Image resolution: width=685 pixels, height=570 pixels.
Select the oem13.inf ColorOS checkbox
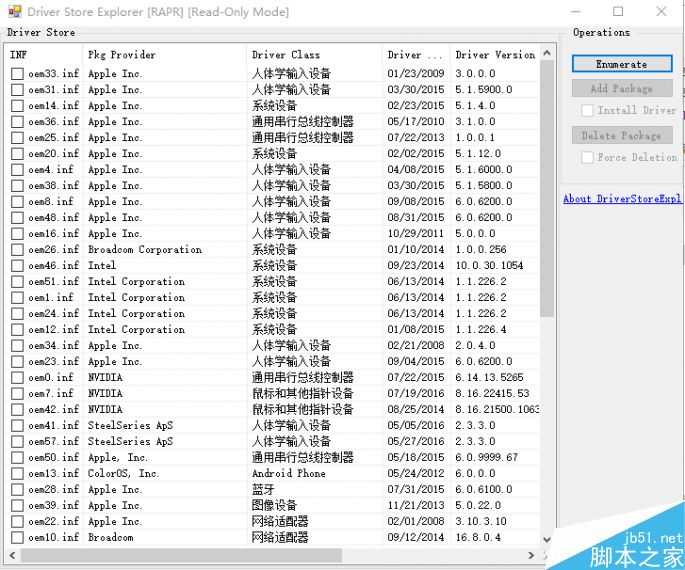[x=17, y=474]
